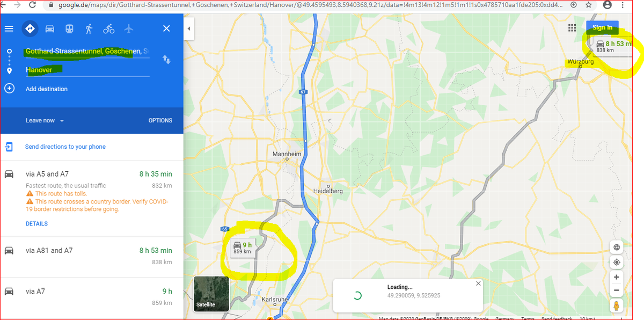
Task: Open the Google Maps hamburger menu
Action: [x=9, y=28]
